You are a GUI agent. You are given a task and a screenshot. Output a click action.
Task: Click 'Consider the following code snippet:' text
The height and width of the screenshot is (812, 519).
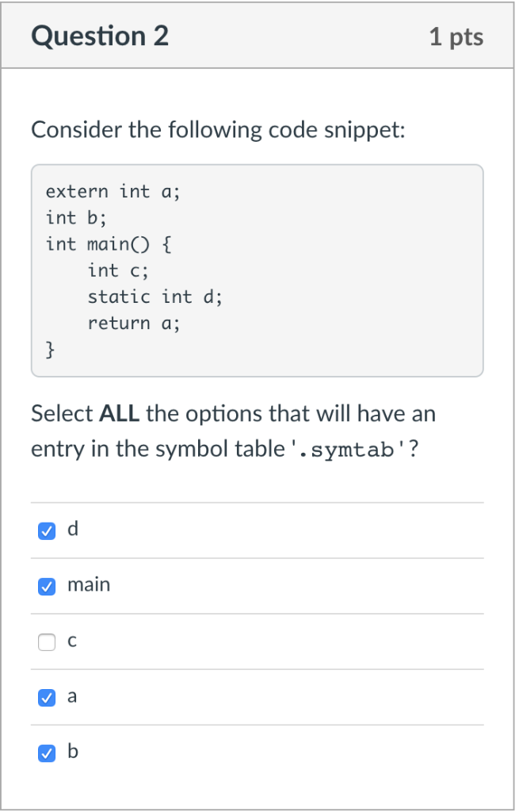pyautogui.click(x=219, y=129)
